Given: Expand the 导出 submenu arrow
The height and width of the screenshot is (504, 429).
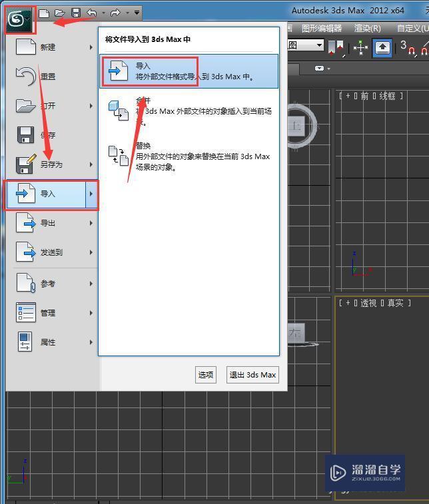Looking at the screenshot, I should (91, 223).
